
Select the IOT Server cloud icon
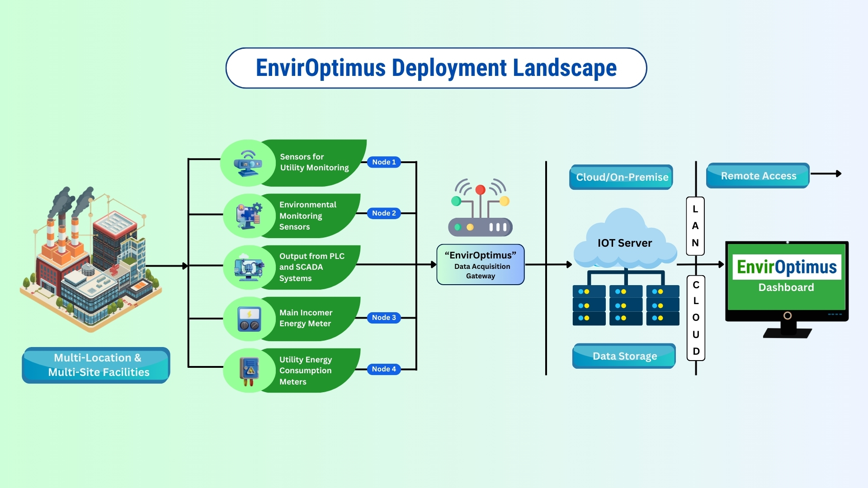tap(625, 242)
